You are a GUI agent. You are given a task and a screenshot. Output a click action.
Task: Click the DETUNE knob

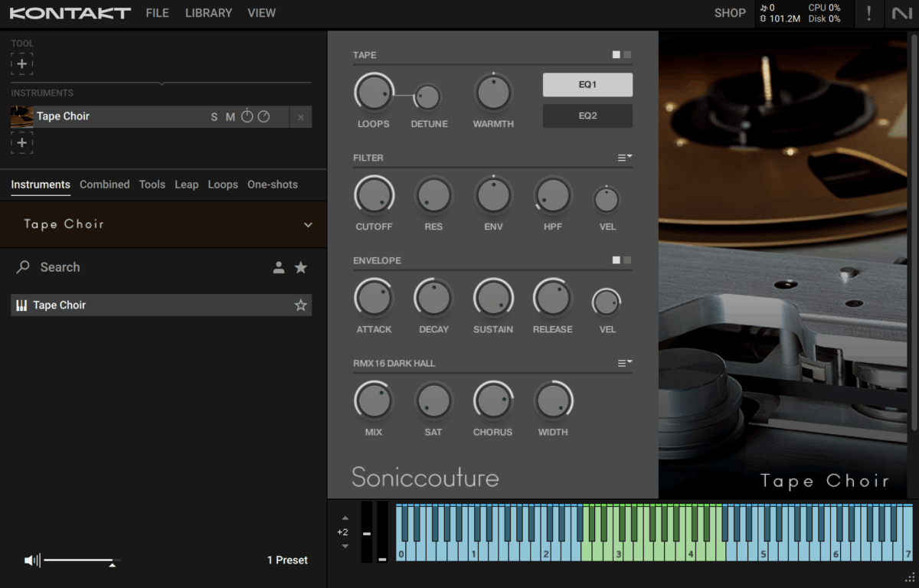click(427, 97)
